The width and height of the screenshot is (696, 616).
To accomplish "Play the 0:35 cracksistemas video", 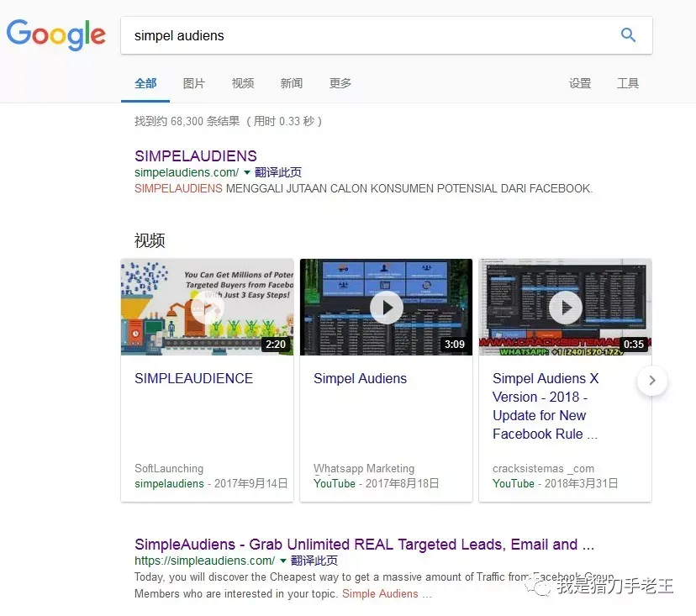I will click(x=565, y=307).
